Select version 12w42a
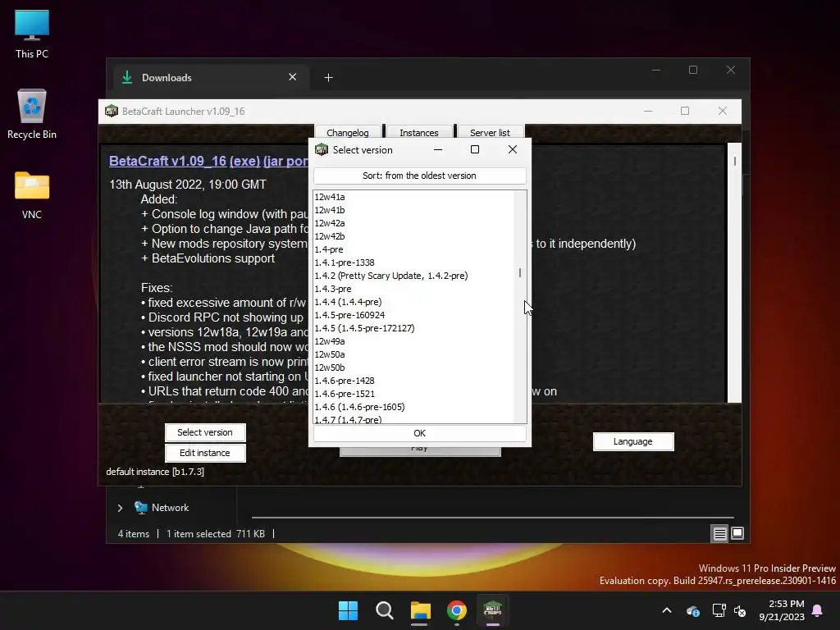Viewport: 840px width, 630px height. coord(413,223)
